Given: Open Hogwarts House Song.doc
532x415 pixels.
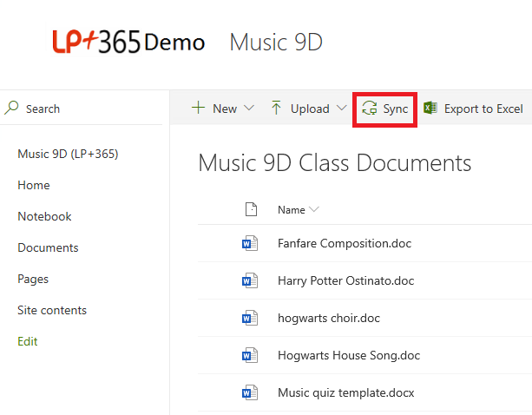Looking at the screenshot, I should click(x=349, y=356).
